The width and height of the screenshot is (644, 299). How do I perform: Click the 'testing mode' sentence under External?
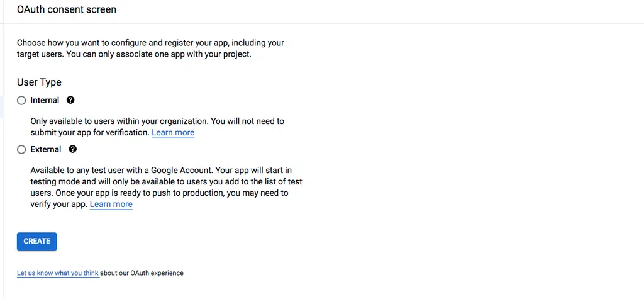coord(166,181)
